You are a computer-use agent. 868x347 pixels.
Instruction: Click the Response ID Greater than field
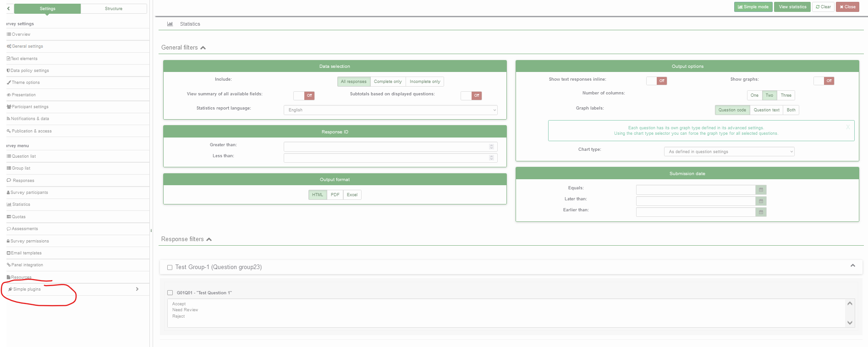point(387,147)
